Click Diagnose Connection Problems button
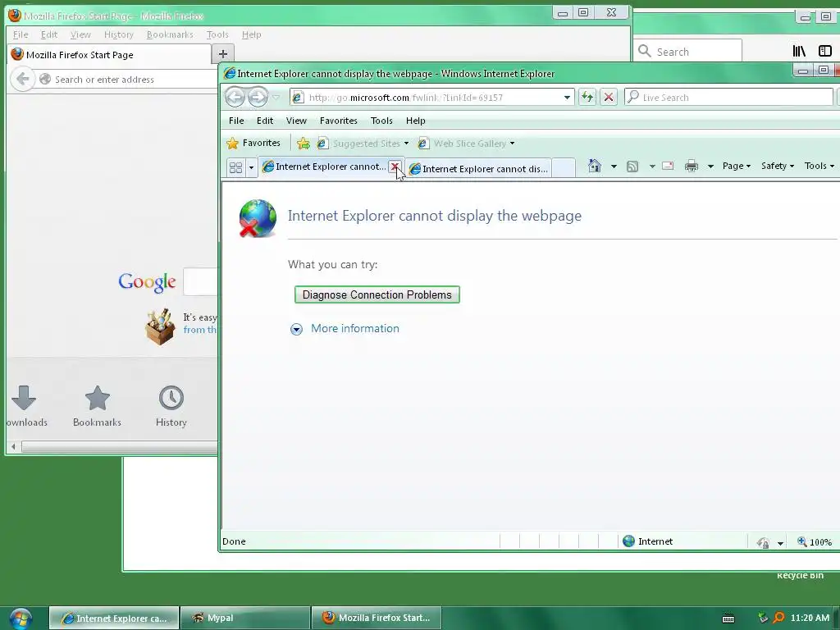The width and height of the screenshot is (840, 630). coord(377,294)
